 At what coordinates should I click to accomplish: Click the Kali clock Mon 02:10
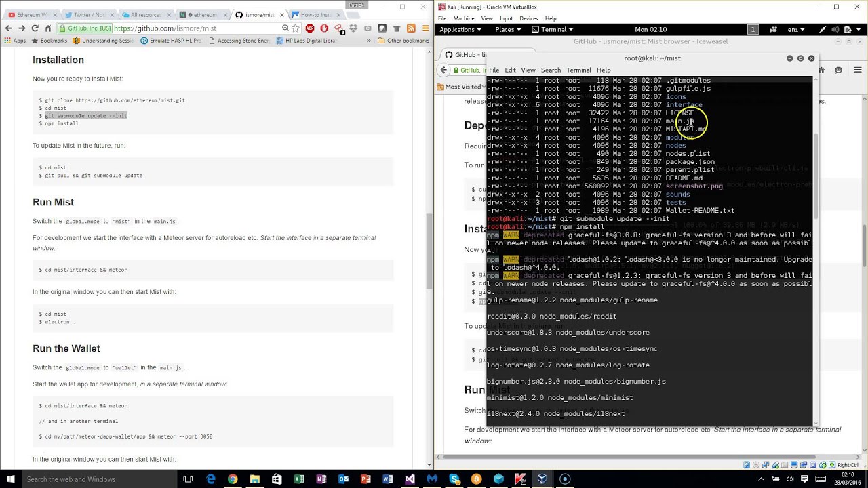coord(650,29)
